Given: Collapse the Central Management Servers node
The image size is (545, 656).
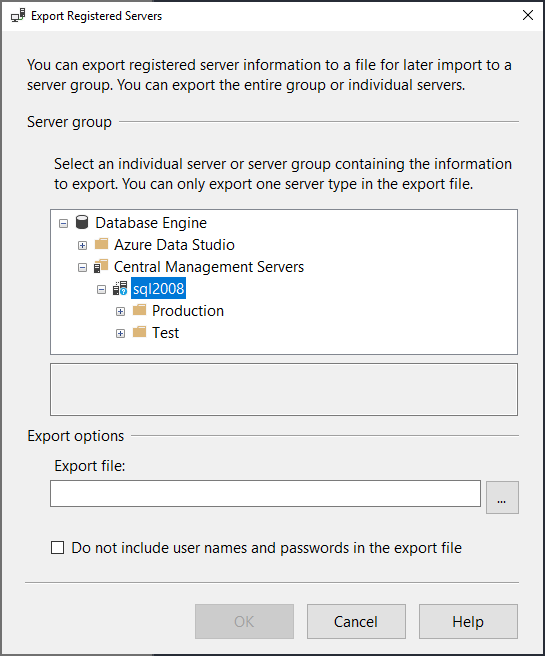Looking at the screenshot, I should click(82, 267).
